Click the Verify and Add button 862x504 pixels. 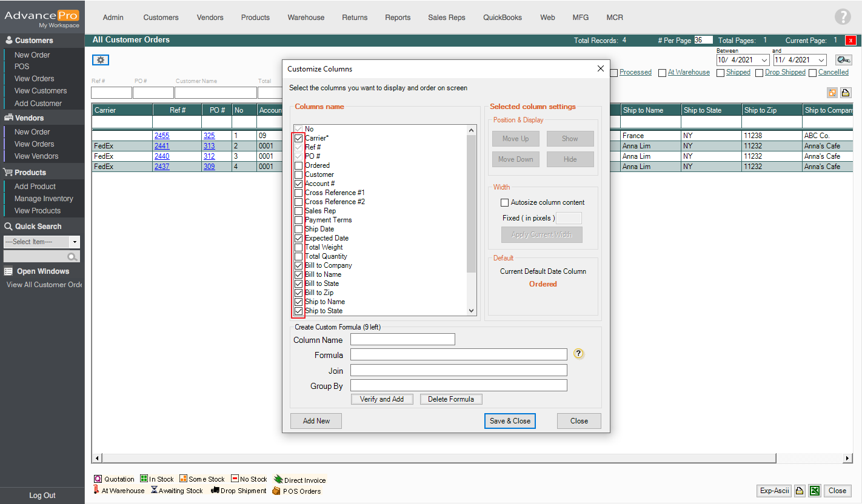382,399
